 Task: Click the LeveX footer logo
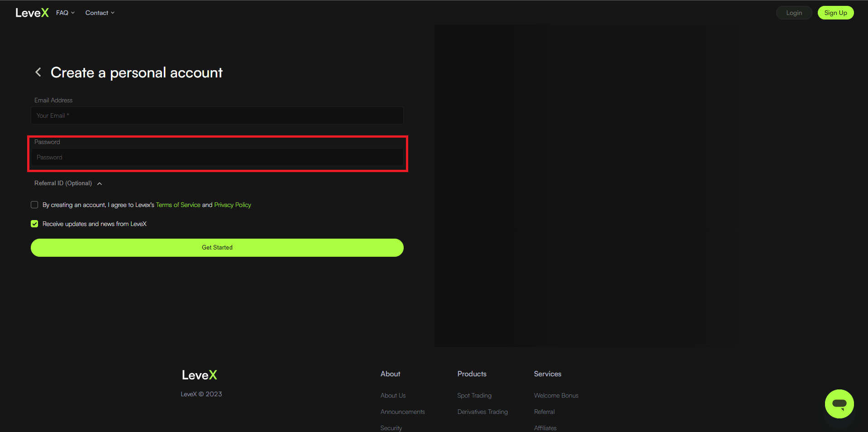coord(200,375)
